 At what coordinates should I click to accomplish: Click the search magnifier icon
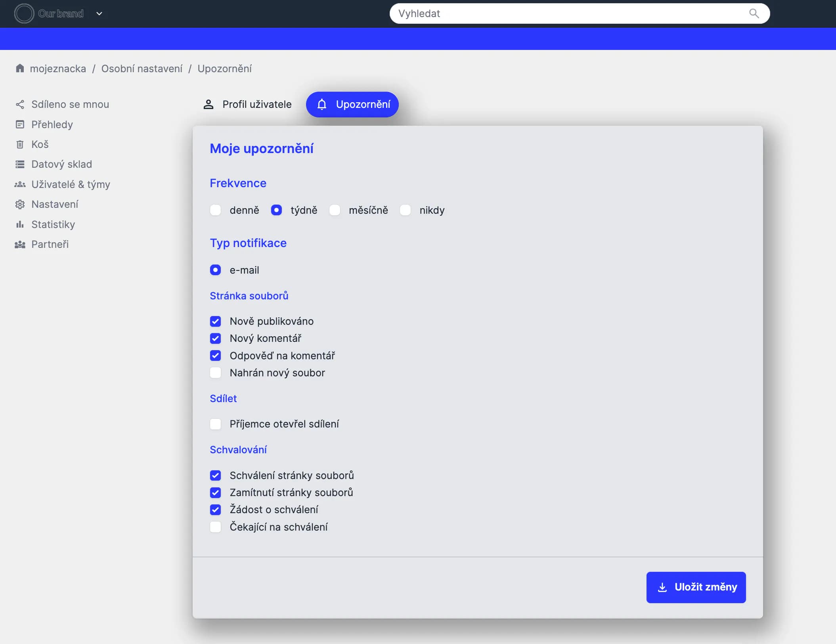click(754, 13)
